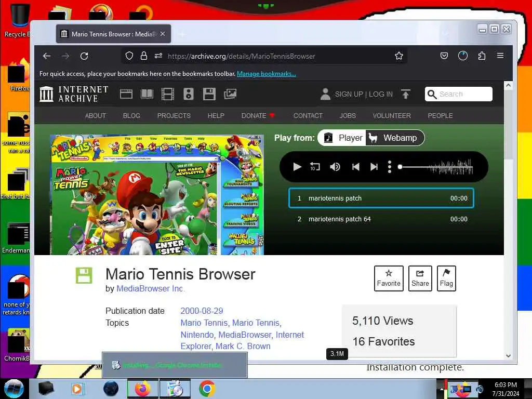This screenshot has height=399, width=532.
Task: Click the Firefox icon in the taskbar
Action: point(142,389)
